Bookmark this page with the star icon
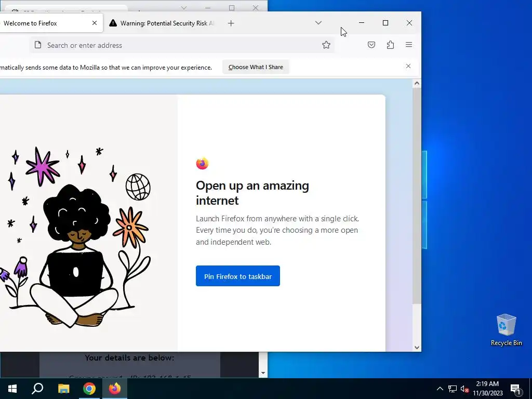 [326, 45]
